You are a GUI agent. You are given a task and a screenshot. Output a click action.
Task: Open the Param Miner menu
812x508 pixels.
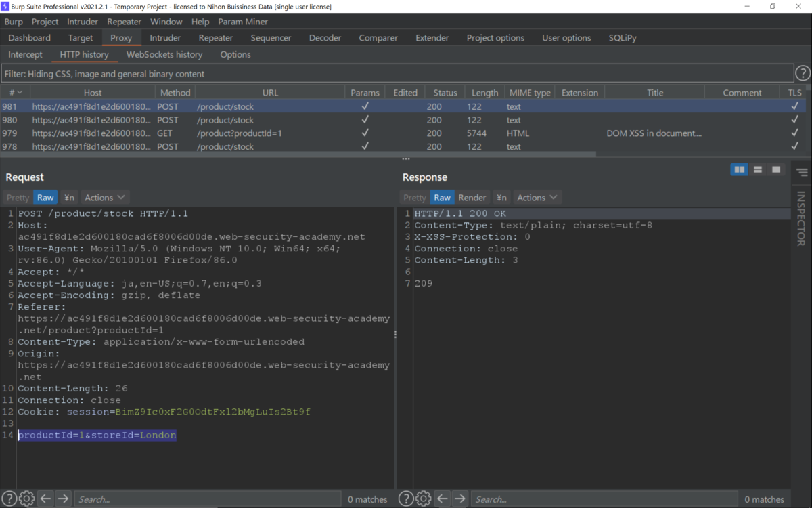(243, 22)
